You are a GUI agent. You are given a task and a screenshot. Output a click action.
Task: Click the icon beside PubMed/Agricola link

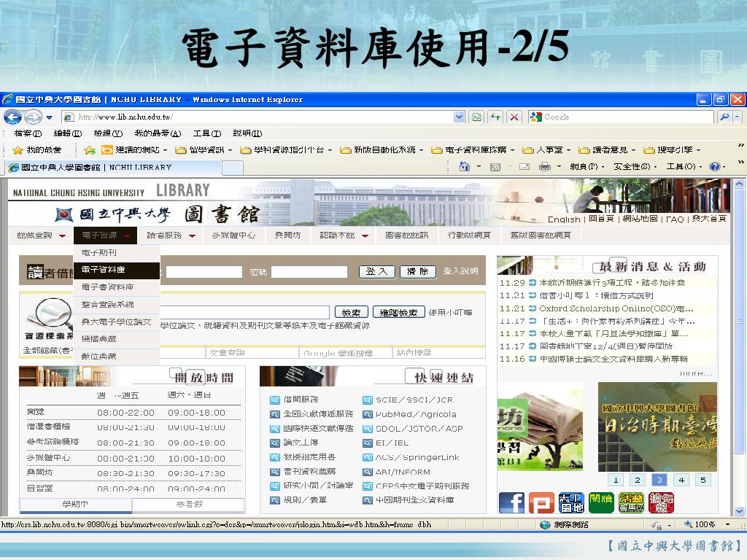(x=368, y=414)
